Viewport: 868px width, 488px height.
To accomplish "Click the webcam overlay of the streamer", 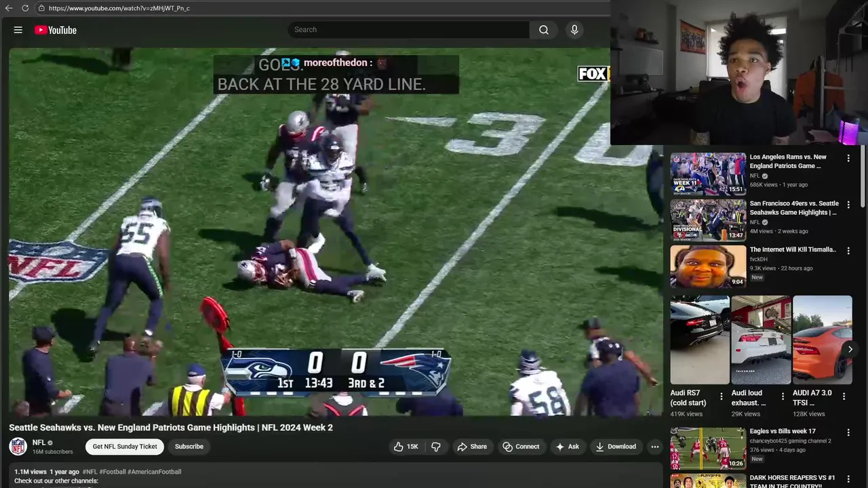I will (739, 73).
